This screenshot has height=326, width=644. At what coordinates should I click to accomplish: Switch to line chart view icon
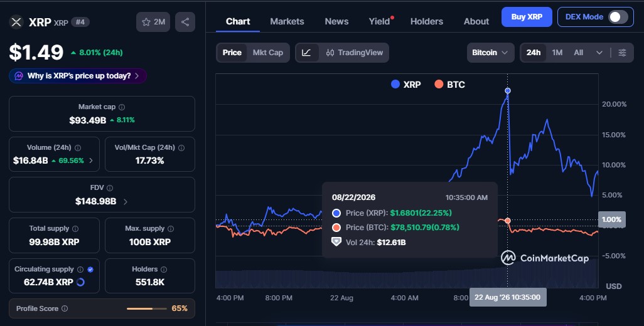coord(306,53)
